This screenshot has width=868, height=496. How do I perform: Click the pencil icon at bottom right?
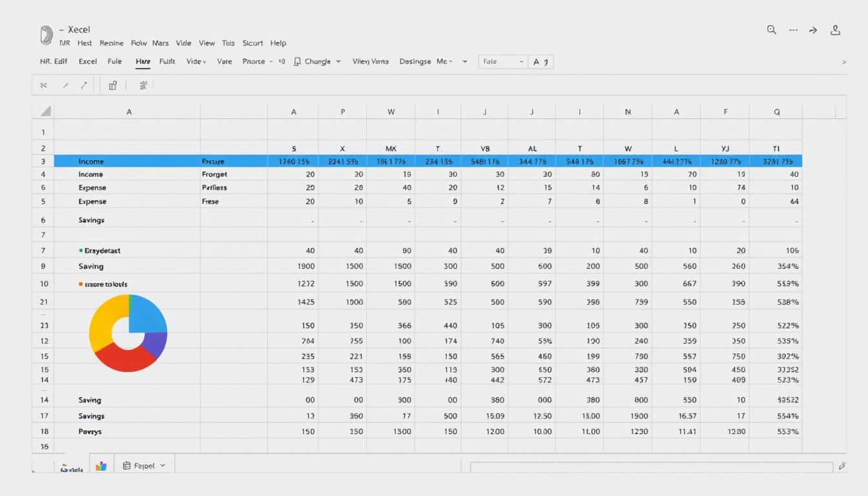[842, 466]
